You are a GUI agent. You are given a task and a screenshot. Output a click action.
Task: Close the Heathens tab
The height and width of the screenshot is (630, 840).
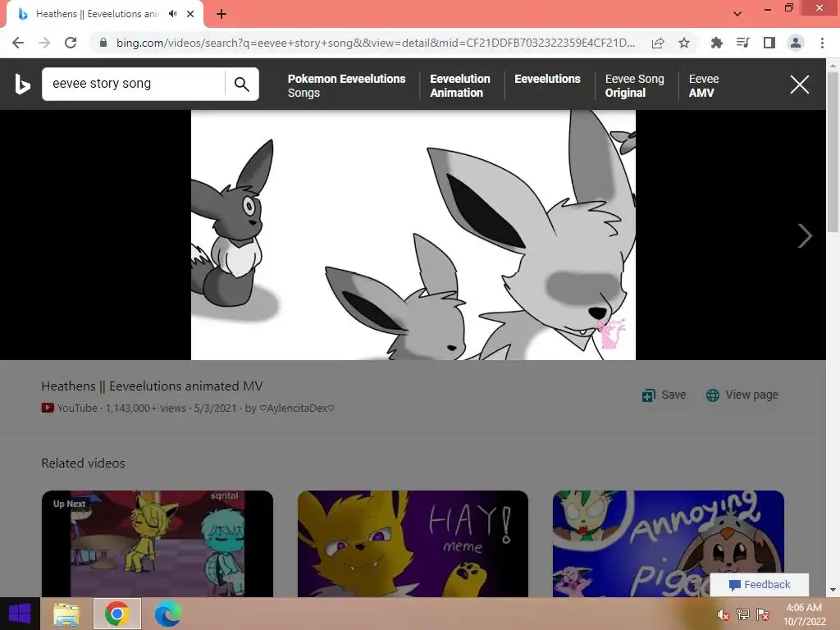pyautogui.click(x=190, y=14)
